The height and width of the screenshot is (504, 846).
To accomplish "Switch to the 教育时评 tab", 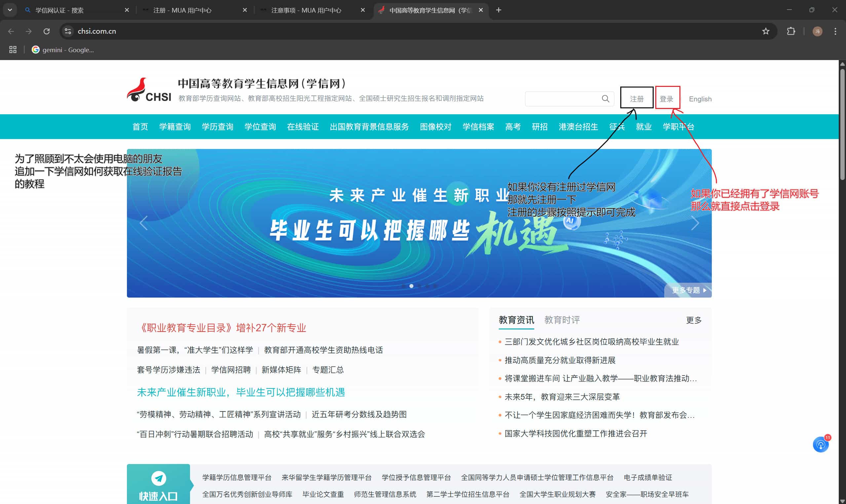I will coord(562,320).
